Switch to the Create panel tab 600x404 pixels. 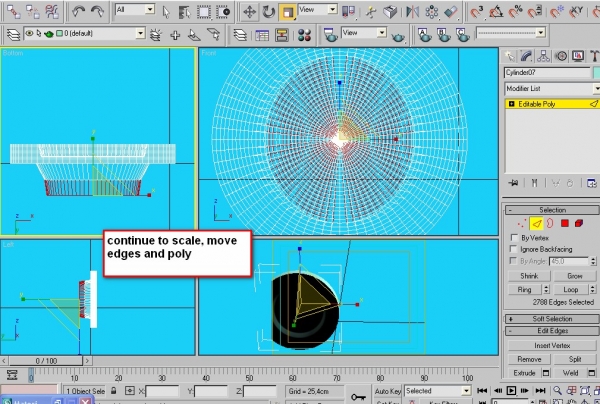tap(509, 56)
